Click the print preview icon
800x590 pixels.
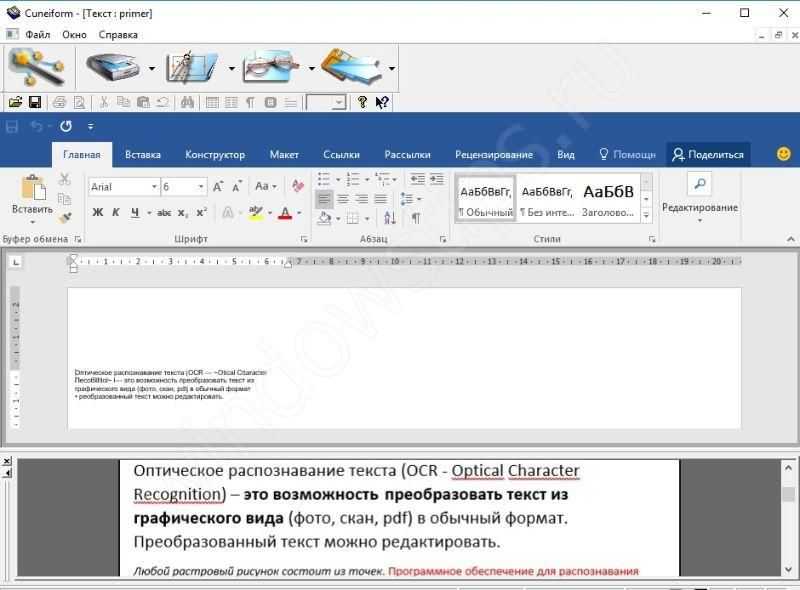[x=79, y=102]
